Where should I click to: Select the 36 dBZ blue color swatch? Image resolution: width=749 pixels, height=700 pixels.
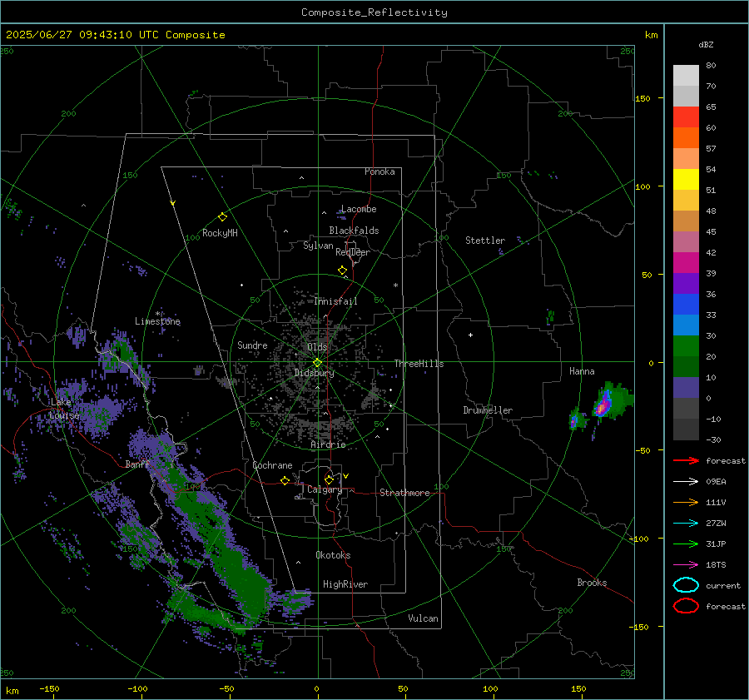(686, 304)
